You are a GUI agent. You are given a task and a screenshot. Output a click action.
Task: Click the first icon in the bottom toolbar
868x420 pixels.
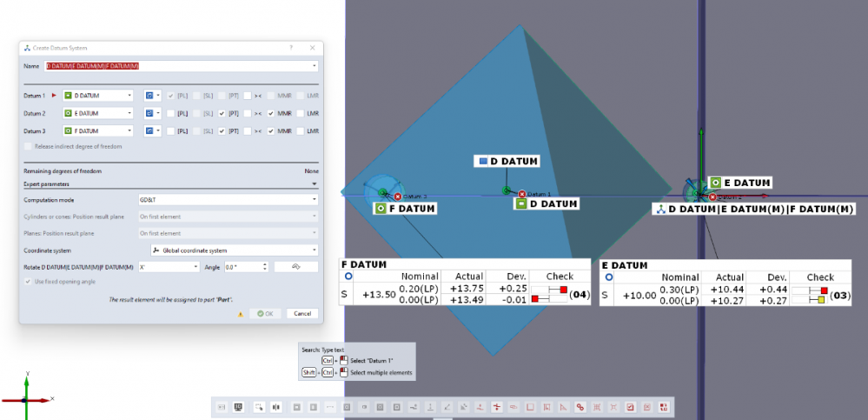click(222, 407)
